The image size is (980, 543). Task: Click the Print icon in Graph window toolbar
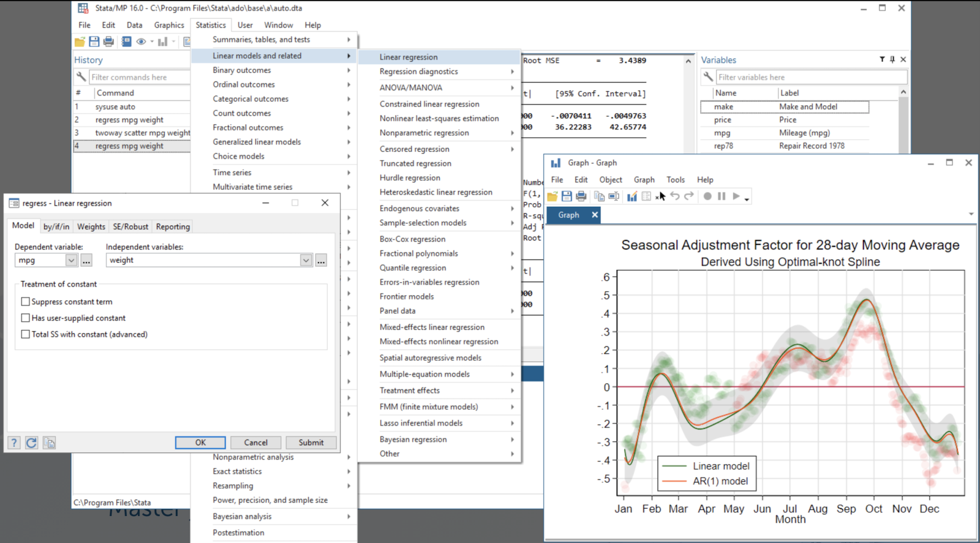(581, 197)
